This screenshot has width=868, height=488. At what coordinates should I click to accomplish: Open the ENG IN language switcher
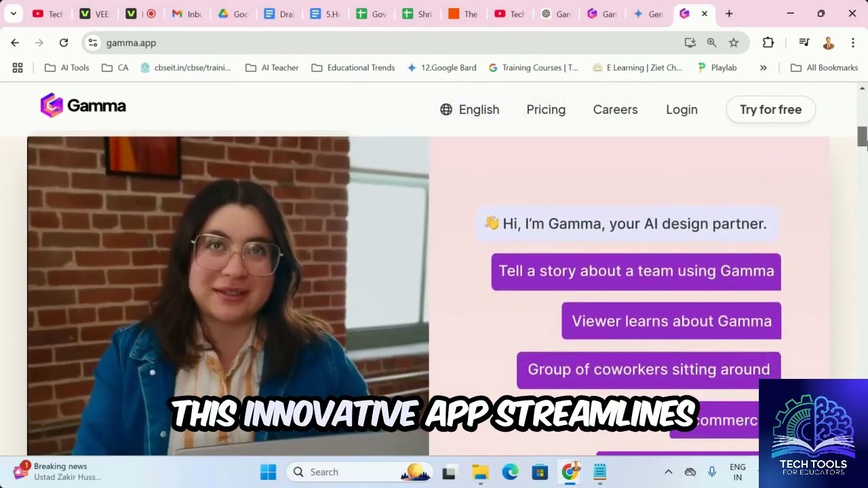click(738, 472)
